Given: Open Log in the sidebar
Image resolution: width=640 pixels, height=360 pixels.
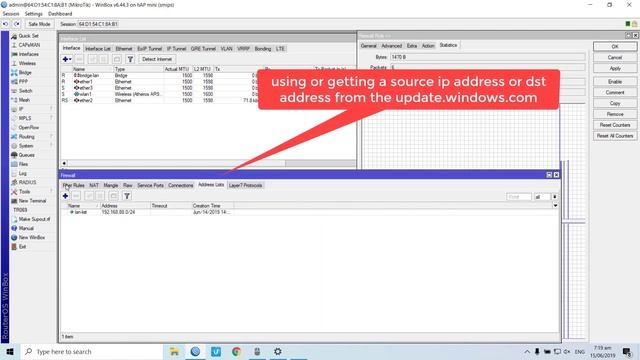Looking at the screenshot, I should pyautogui.click(x=22, y=173).
